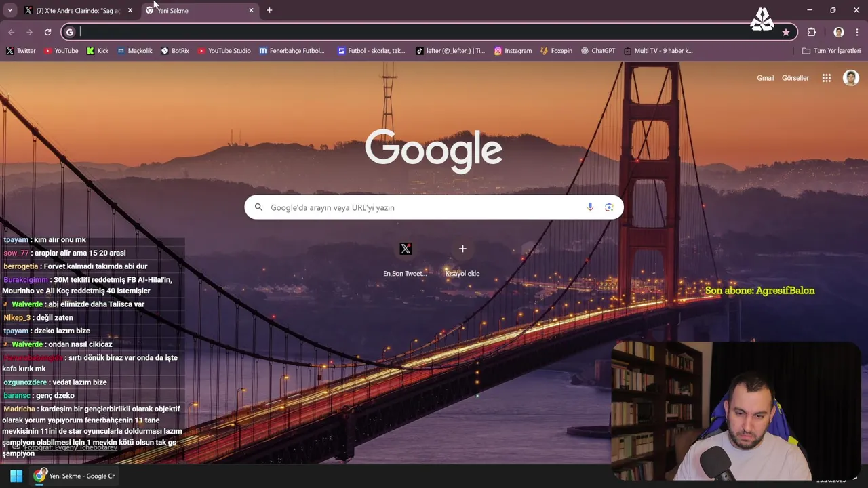Open the Google account avatar
Viewport: 868px width, 488px height.
851,78
